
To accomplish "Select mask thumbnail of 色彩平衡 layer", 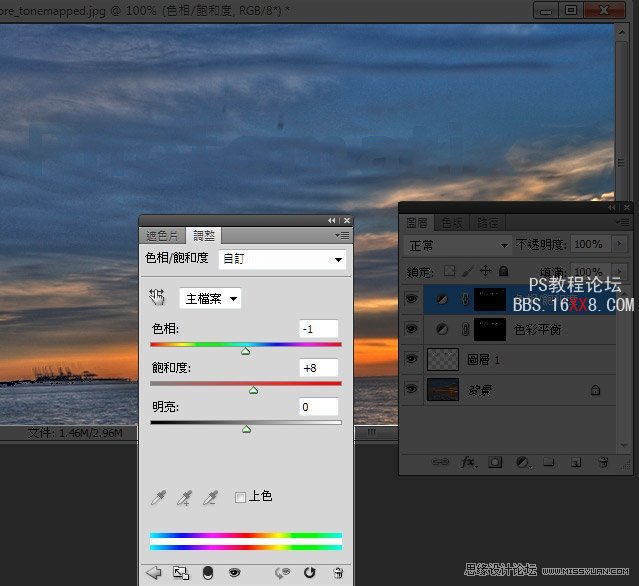I will [490, 329].
